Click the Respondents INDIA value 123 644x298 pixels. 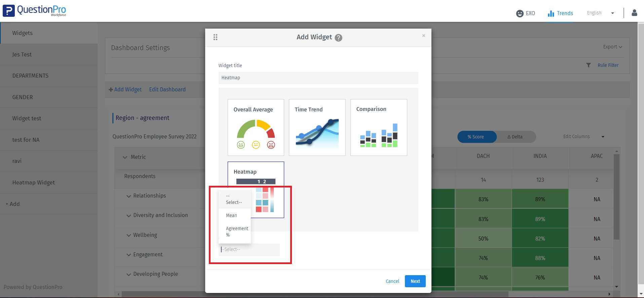pos(540,180)
